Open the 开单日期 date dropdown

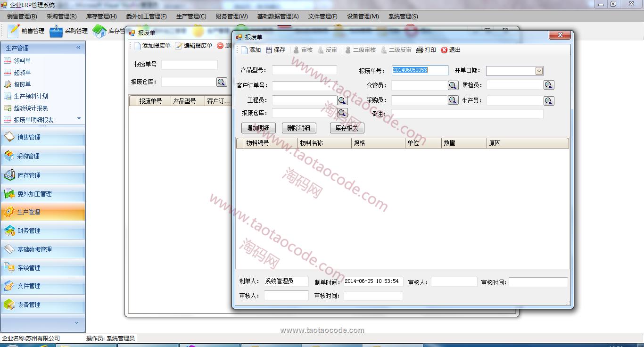tap(538, 70)
